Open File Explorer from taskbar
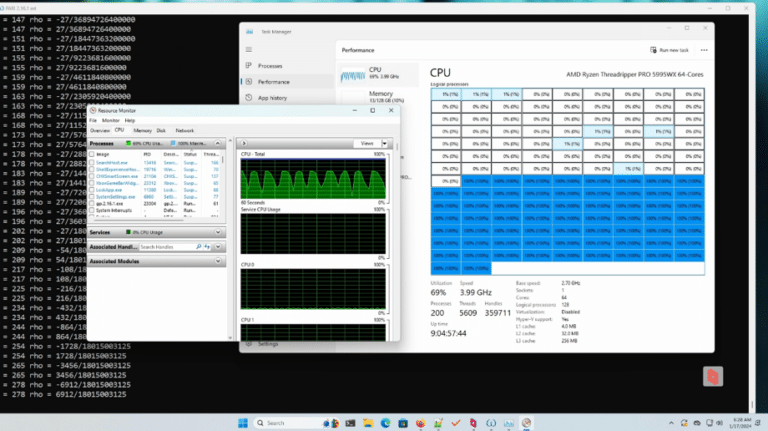768x431 pixels. pyautogui.click(x=368, y=423)
